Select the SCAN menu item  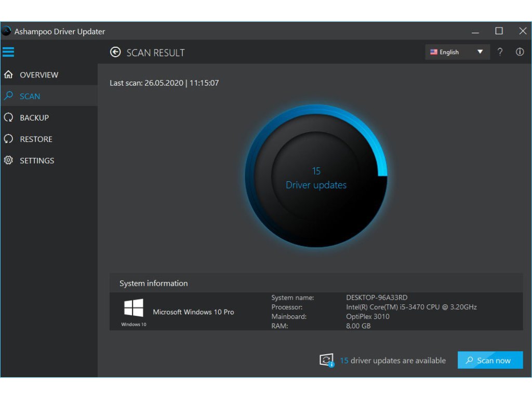30,96
